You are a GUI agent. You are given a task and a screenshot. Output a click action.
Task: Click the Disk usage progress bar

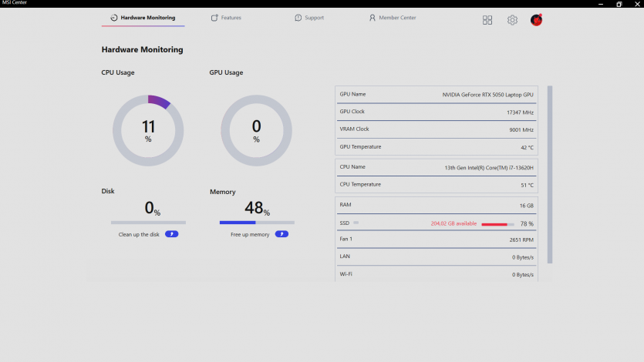point(148,223)
